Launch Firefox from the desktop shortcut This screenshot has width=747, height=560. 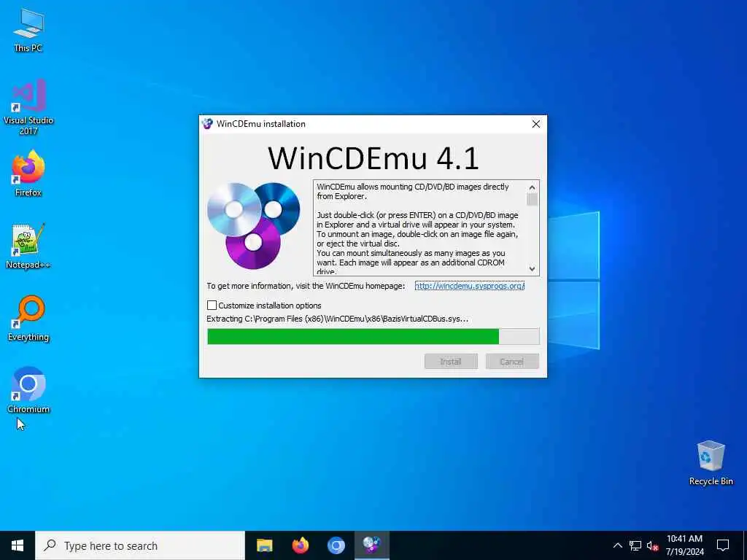28,174
